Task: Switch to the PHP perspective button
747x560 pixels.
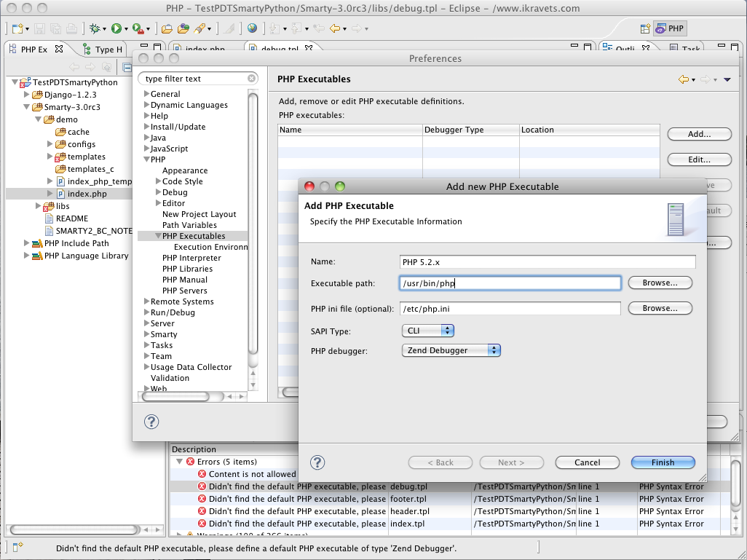Action: pyautogui.click(x=670, y=28)
